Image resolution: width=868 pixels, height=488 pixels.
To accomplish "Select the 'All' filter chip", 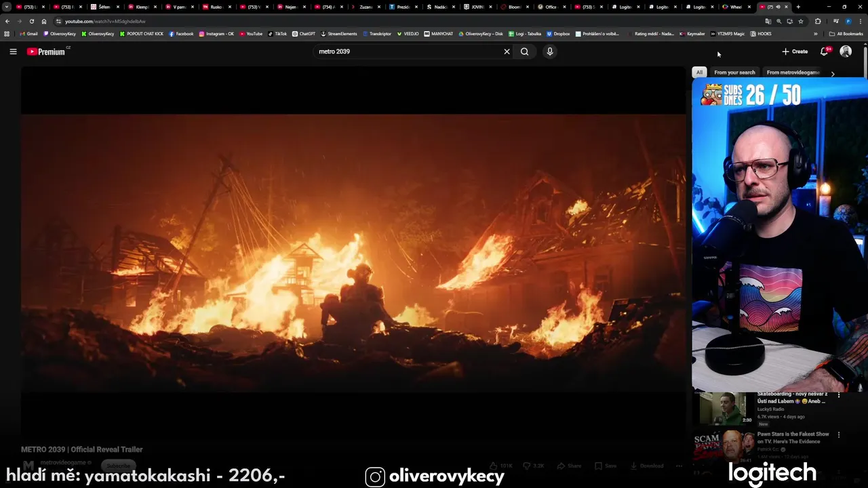I will coord(699,73).
